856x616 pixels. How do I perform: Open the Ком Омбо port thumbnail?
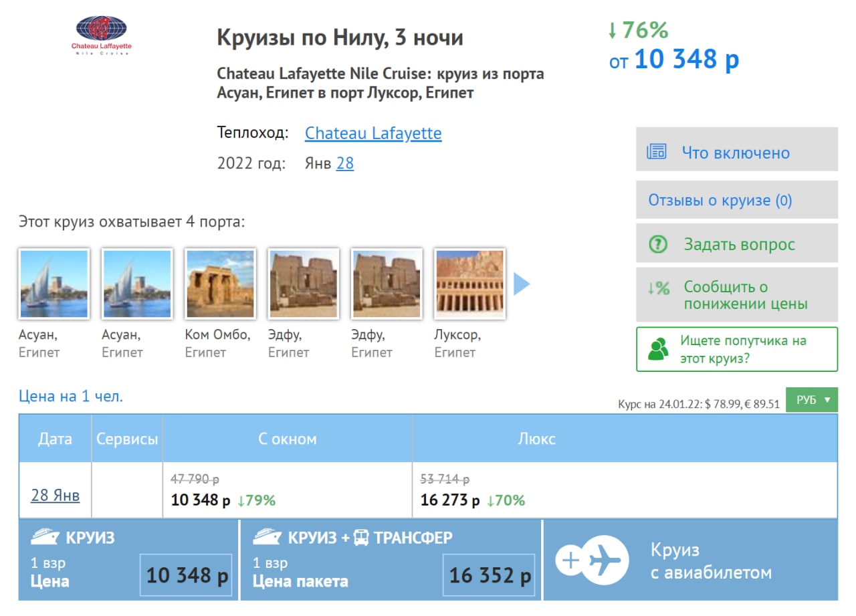tap(220, 284)
